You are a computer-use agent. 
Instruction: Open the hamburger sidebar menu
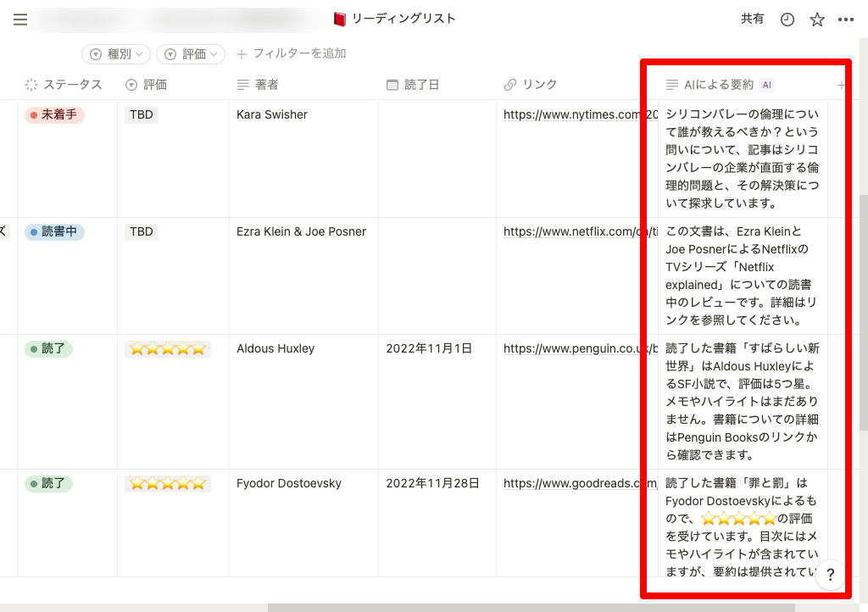click(x=20, y=19)
